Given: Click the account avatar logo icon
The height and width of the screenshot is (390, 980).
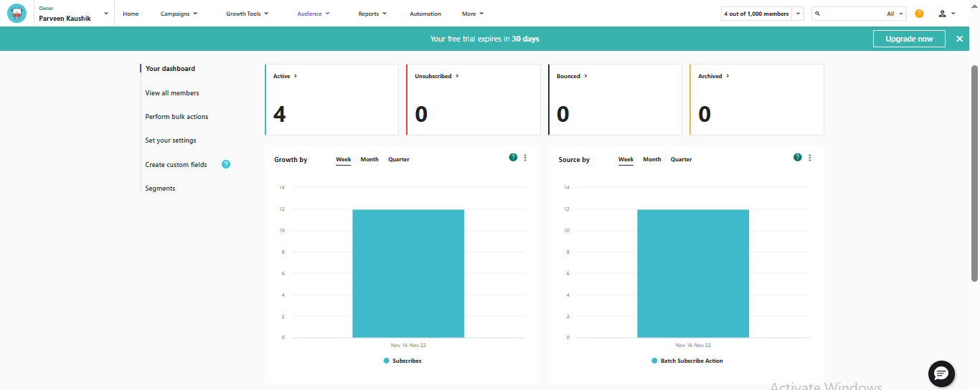Looking at the screenshot, I should click(x=17, y=13).
